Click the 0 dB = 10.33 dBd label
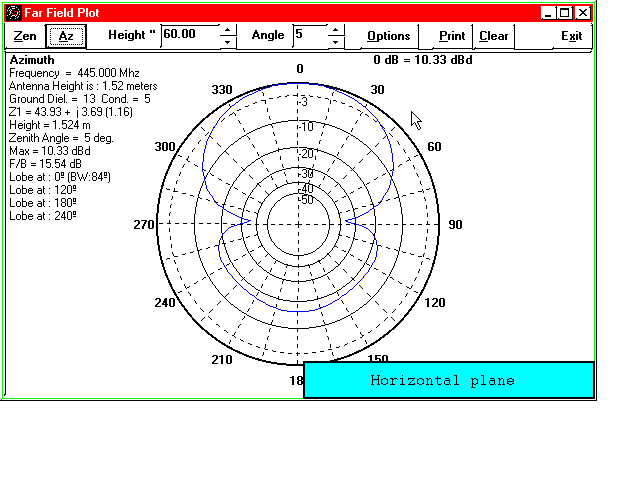This screenshot has height=480, width=640. (x=423, y=60)
